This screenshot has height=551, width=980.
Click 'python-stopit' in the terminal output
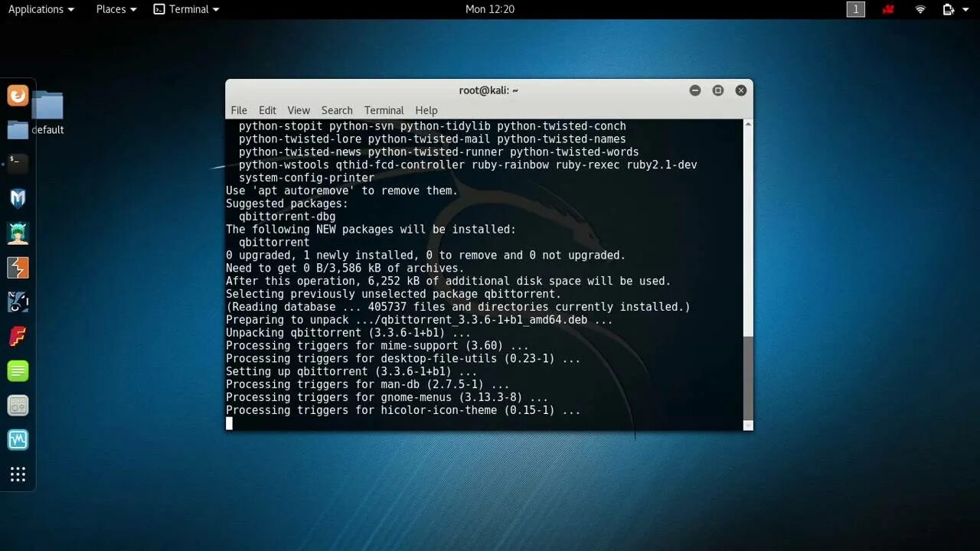(x=281, y=126)
